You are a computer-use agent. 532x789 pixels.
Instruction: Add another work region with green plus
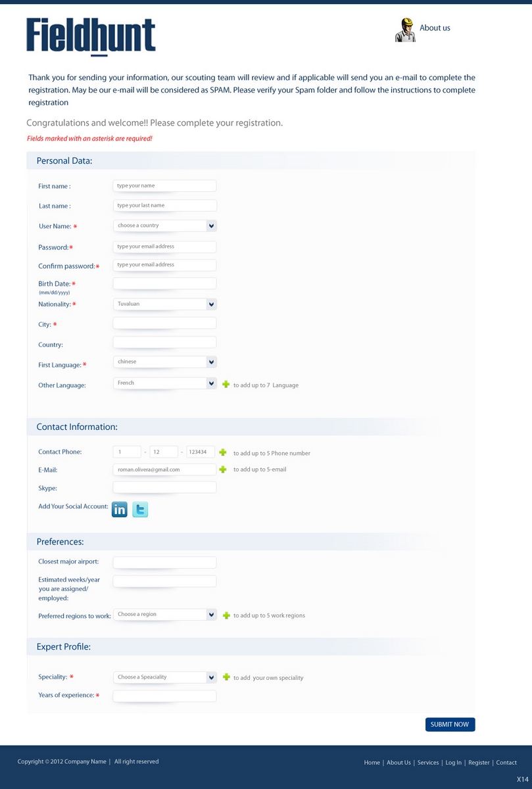click(226, 615)
